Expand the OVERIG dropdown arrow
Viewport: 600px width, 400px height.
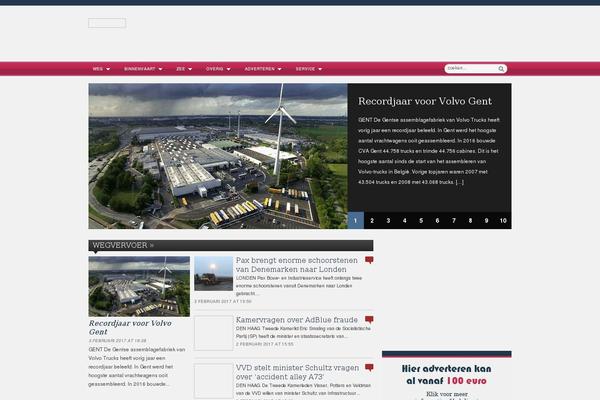pyautogui.click(x=228, y=69)
